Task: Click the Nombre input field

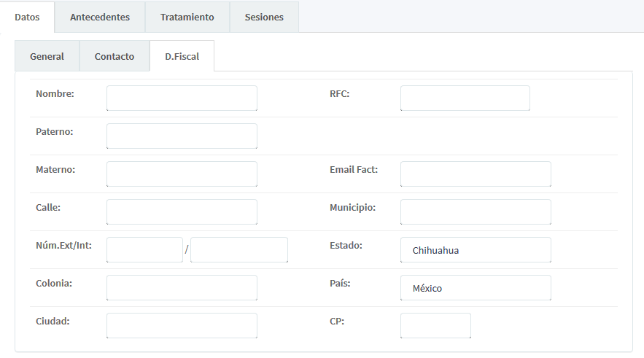Action: tap(182, 98)
